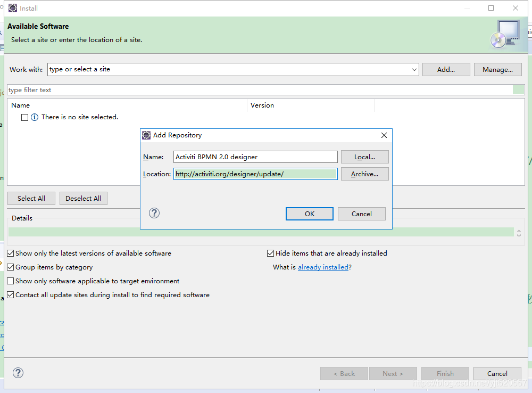This screenshot has height=393, width=532.
Task: Click the Eclipse icon in Install title bar
Action: click(x=13, y=8)
